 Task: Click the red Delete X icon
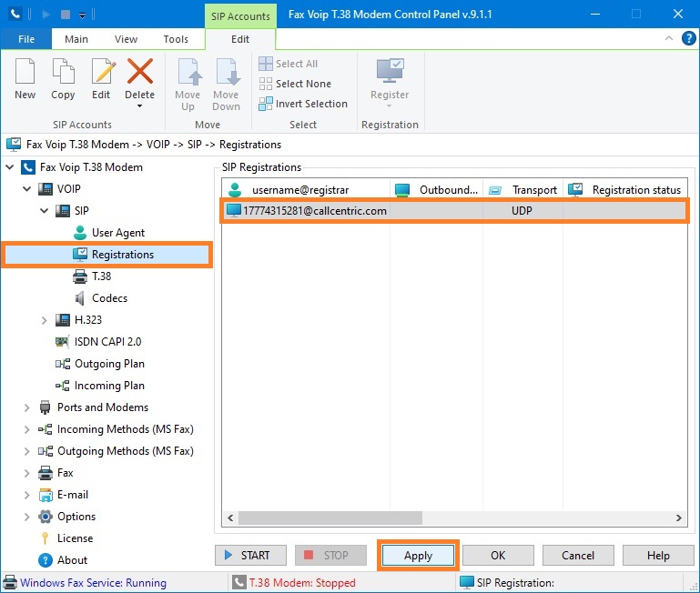click(140, 71)
